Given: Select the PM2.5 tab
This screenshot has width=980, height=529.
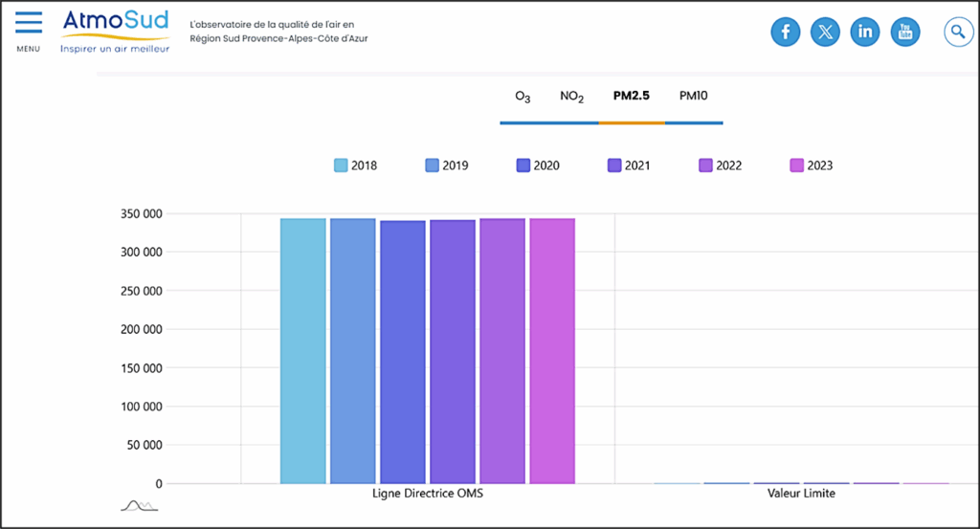Looking at the screenshot, I should [x=632, y=97].
